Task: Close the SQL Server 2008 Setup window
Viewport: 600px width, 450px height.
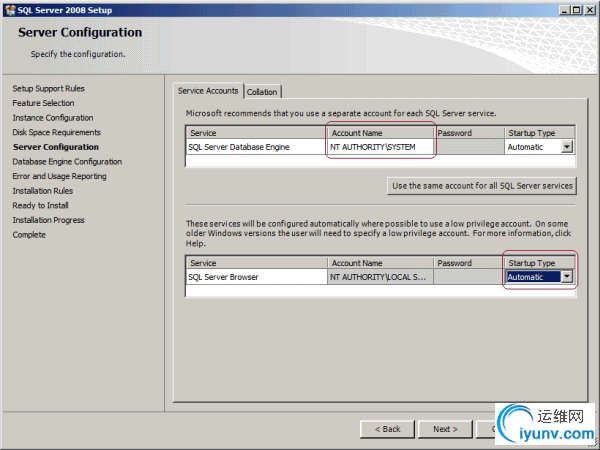Action: pos(590,10)
